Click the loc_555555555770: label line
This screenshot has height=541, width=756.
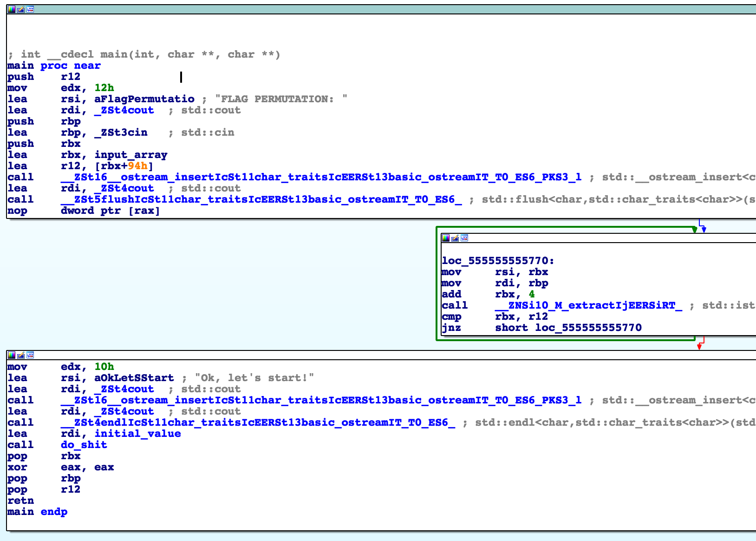tap(498, 261)
